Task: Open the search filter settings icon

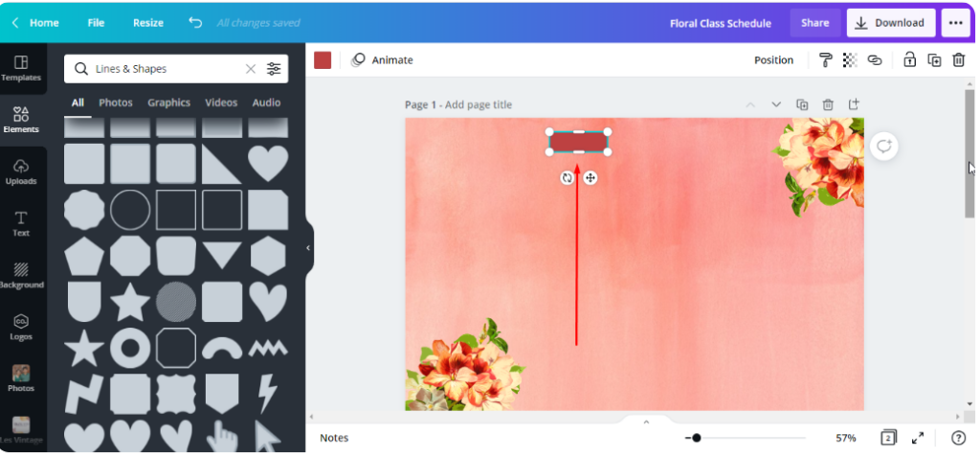Action: click(x=275, y=69)
